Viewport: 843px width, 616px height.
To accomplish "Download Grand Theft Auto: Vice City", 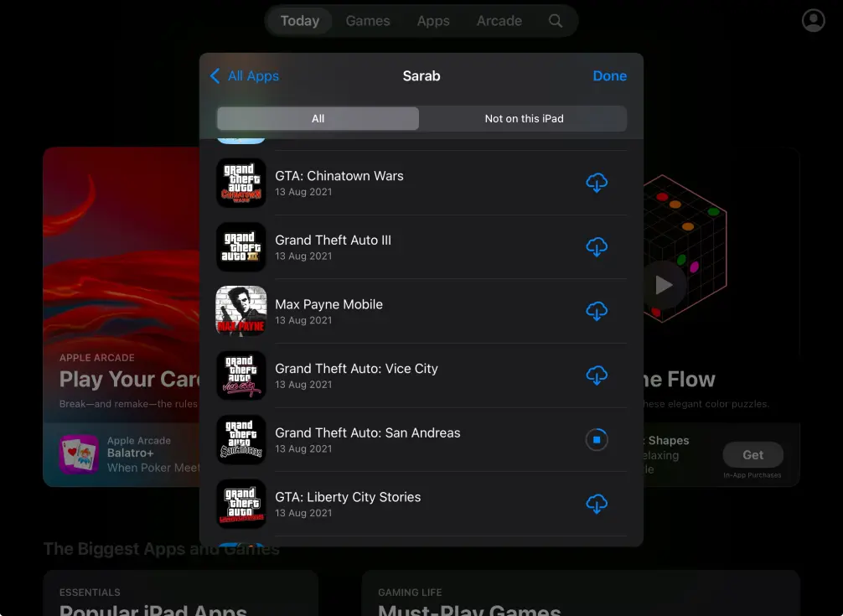I will click(597, 375).
